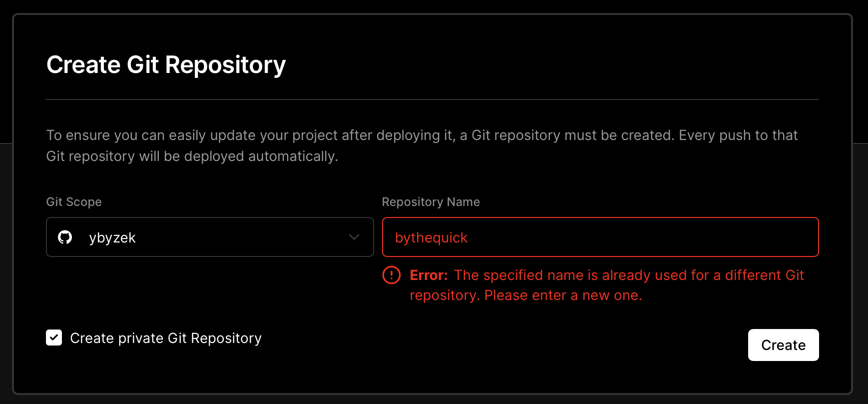Click the "bythequick" text in the field
The height and width of the screenshot is (404, 868).
click(x=431, y=238)
